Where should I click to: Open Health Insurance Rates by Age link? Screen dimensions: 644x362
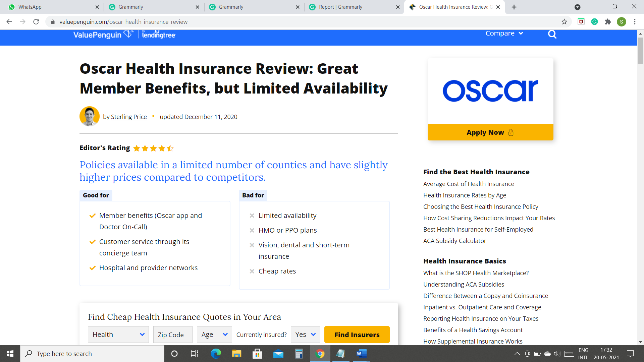click(465, 195)
